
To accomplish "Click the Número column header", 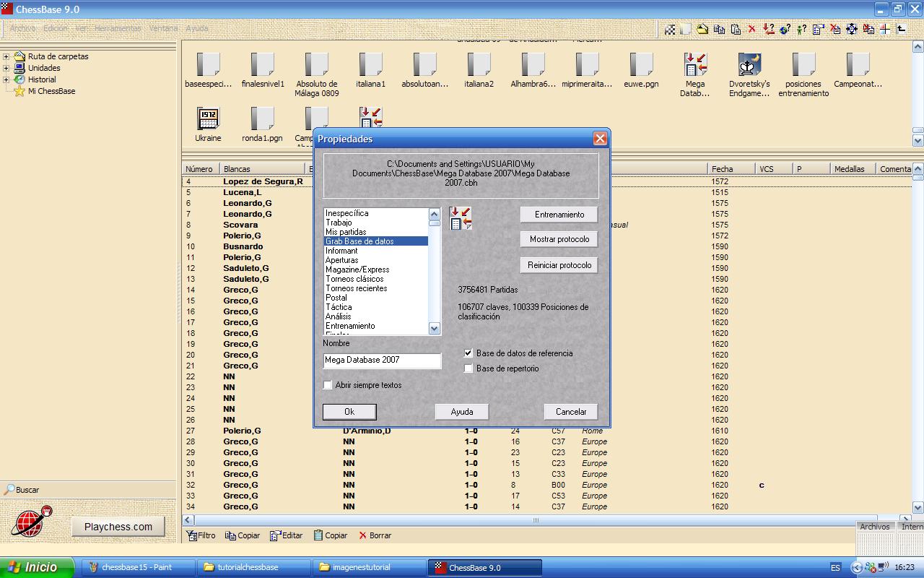I will (x=201, y=169).
